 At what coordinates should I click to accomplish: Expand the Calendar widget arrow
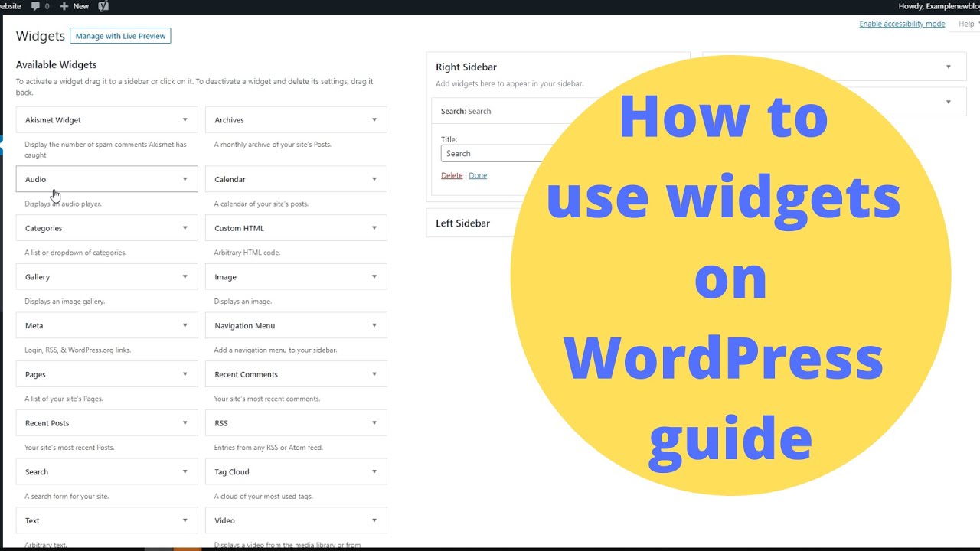(x=374, y=179)
